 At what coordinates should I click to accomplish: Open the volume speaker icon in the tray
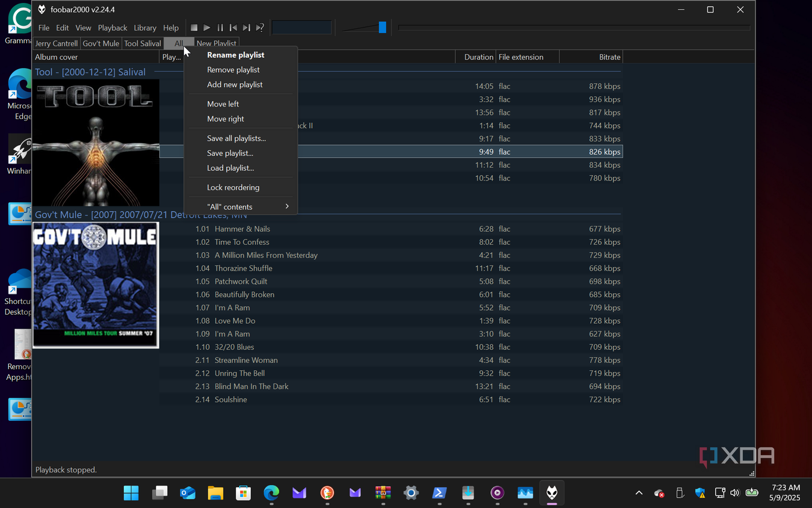(734, 493)
